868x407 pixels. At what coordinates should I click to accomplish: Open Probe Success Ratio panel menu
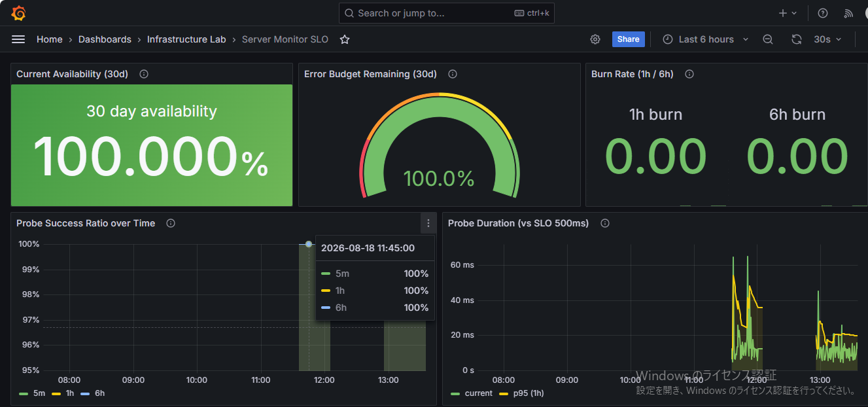[428, 223]
